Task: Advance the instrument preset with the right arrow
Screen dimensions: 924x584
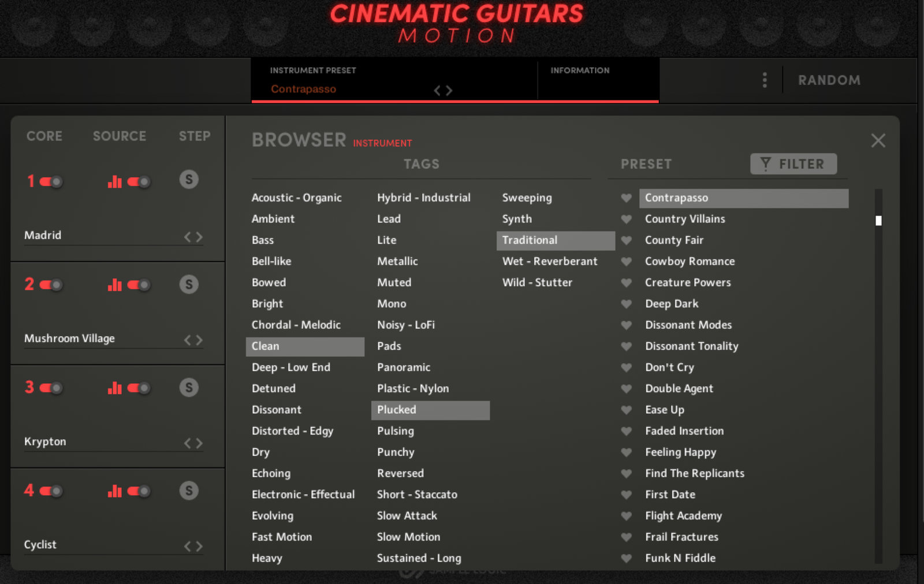Action: 449,90
